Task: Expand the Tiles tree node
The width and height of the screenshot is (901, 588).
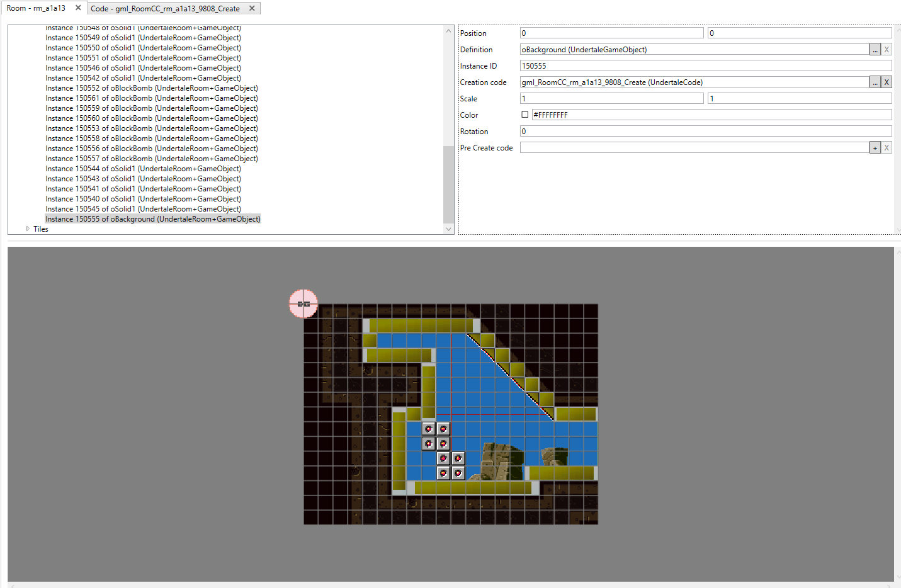Action: [x=28, y=229]
